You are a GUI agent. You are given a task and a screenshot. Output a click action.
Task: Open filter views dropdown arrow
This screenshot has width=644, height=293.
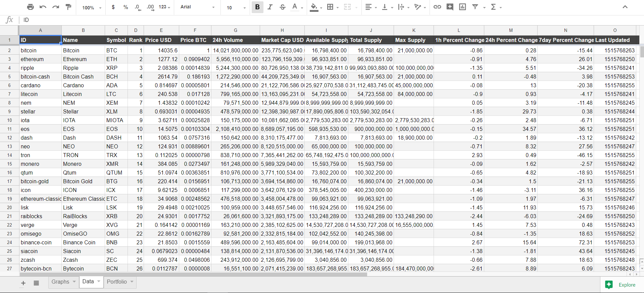coord(484,7)
